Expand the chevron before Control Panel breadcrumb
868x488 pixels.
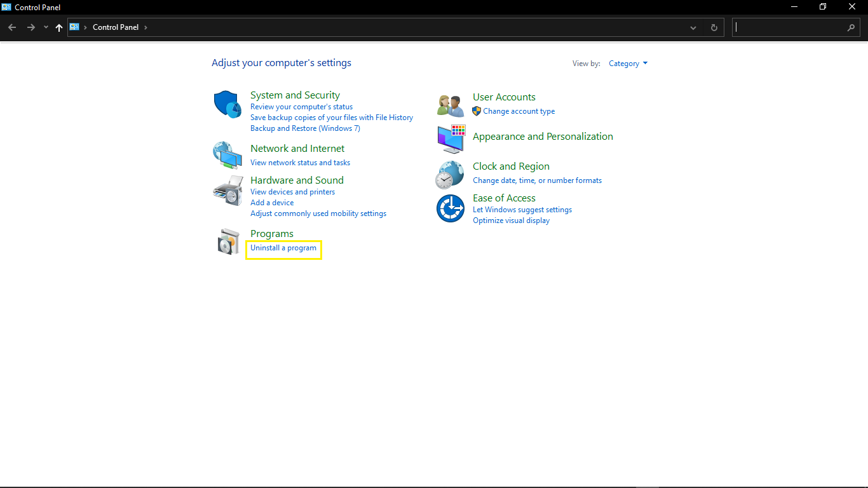[85, 27]
